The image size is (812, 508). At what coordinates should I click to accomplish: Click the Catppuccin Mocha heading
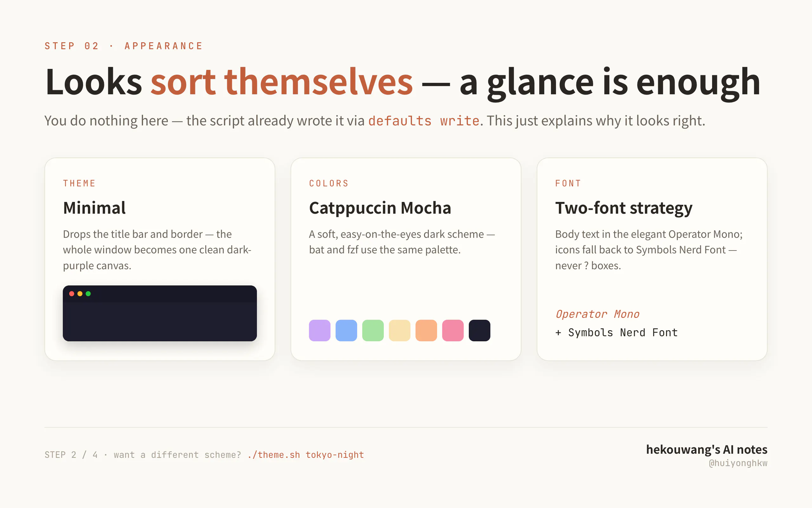click(380, 208)
